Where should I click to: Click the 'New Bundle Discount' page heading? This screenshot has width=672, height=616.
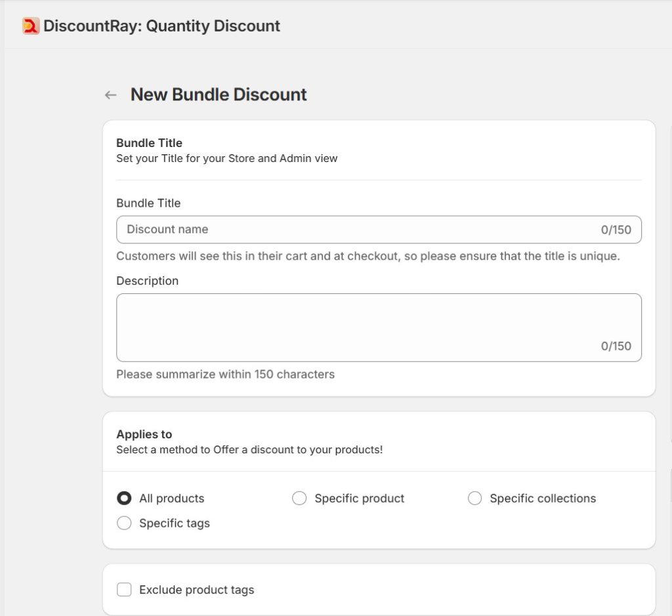point(219,94)
